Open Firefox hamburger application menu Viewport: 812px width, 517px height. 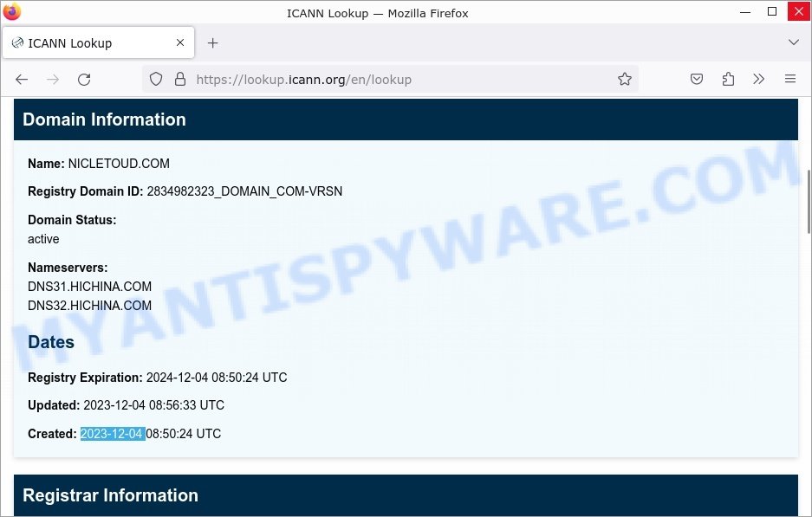point(789,79)
